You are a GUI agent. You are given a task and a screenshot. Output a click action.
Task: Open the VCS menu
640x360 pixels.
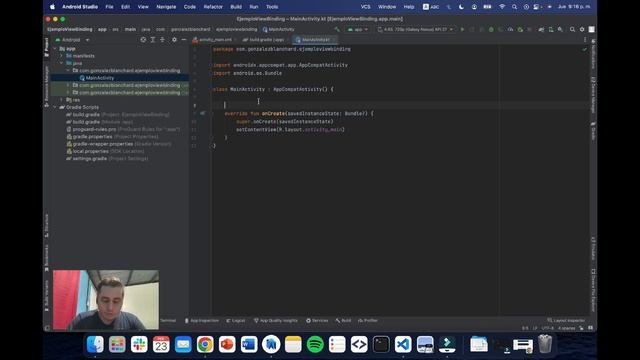pyautogui.click(x=365, y=7)
